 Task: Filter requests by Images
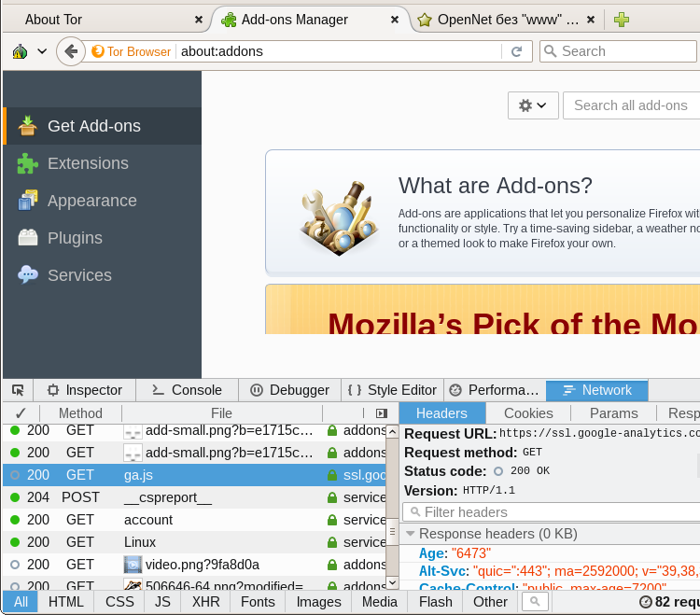pos(318,602)
